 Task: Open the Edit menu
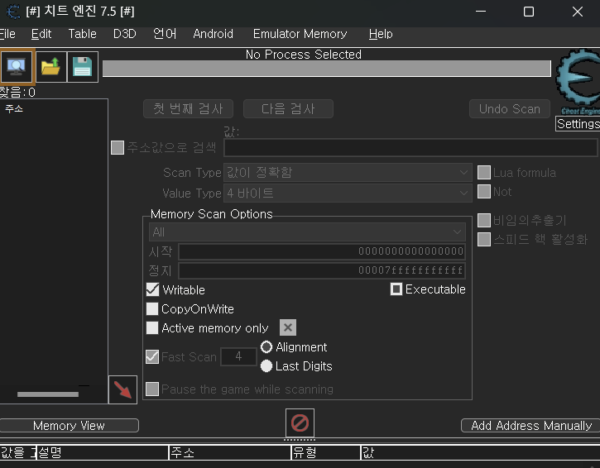coord(41,34)
